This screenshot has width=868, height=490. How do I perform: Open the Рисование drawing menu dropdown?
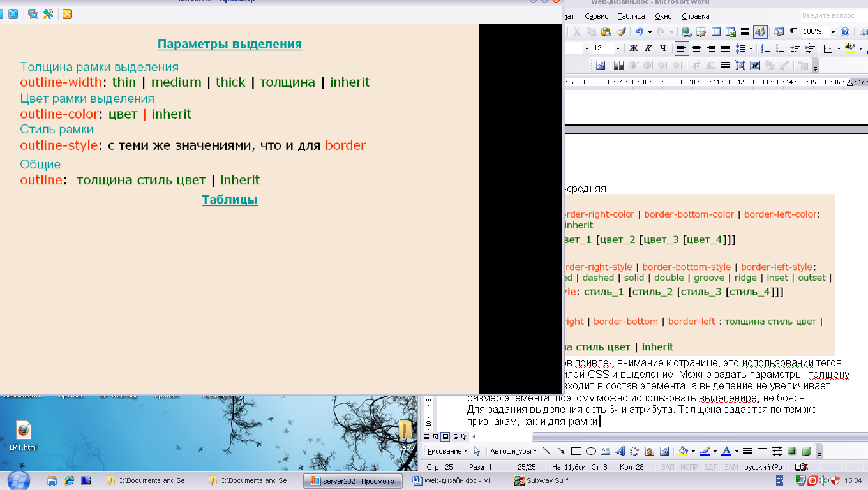tap(447, 451)
